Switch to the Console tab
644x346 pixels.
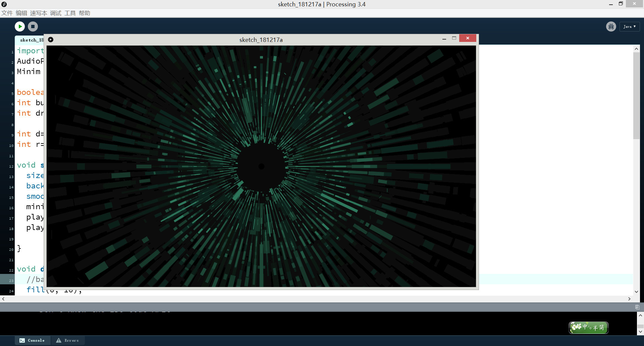(32, 340)
